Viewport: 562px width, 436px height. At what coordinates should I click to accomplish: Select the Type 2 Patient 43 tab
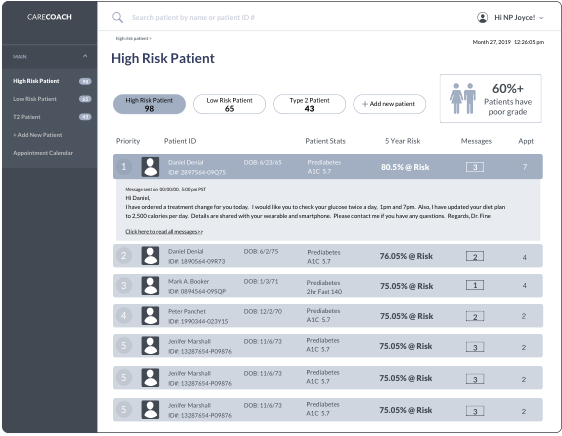[309, 104]
